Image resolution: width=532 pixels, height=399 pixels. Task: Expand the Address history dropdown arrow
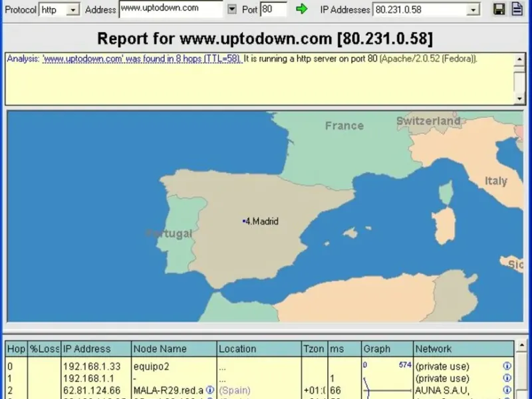[231, 9]
